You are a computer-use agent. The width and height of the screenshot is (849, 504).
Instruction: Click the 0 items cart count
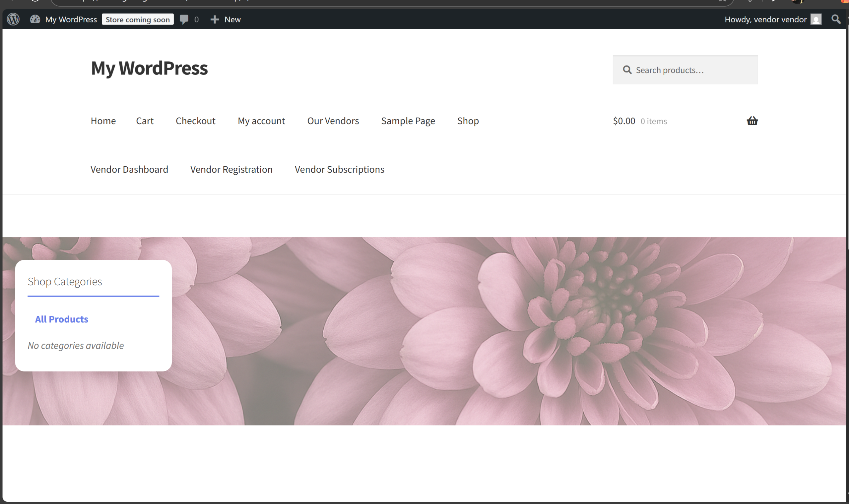654,121
